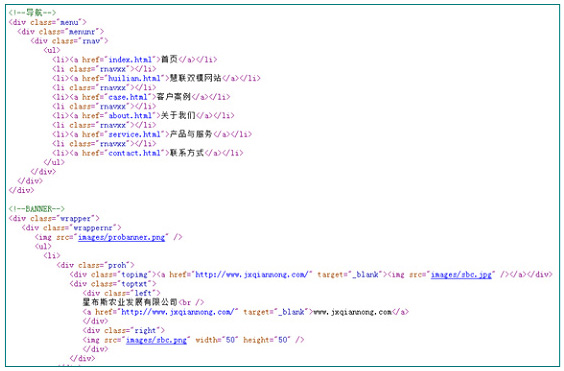Click the div class="left" line
The image size is (564, 371).
coord(121,294)
